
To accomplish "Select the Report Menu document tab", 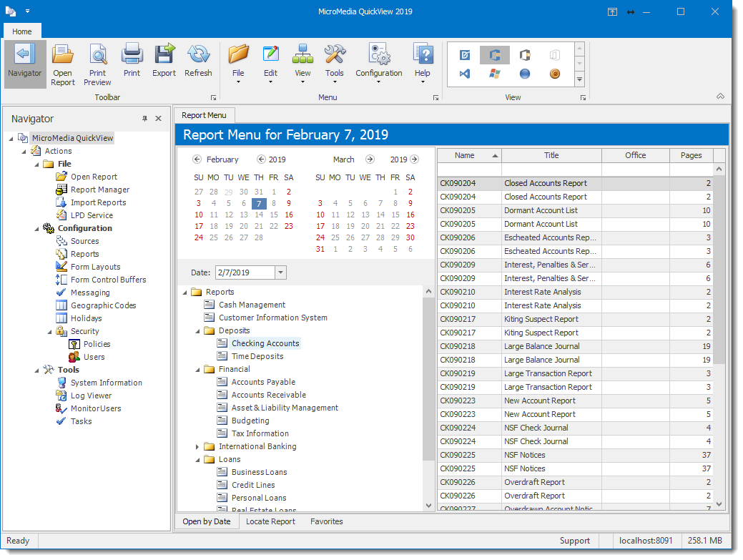I will tap(204, 115).
